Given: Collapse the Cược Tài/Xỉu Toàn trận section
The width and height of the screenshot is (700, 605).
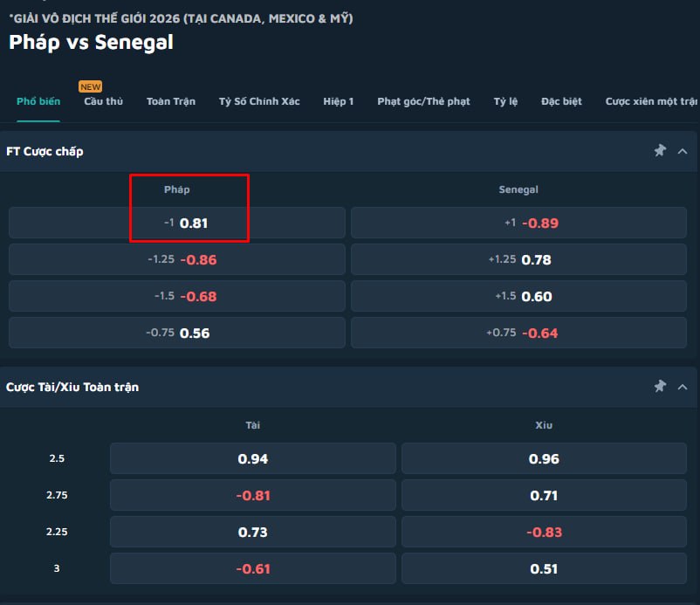Looking at the screenshot, I should [x=683, y=387].
